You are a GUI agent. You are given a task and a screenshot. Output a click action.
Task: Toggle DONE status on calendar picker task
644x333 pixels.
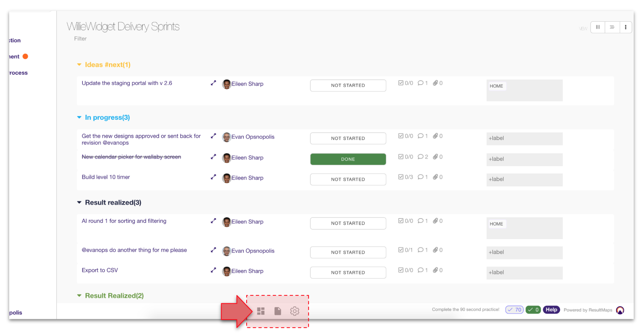(x=348, y=159)
